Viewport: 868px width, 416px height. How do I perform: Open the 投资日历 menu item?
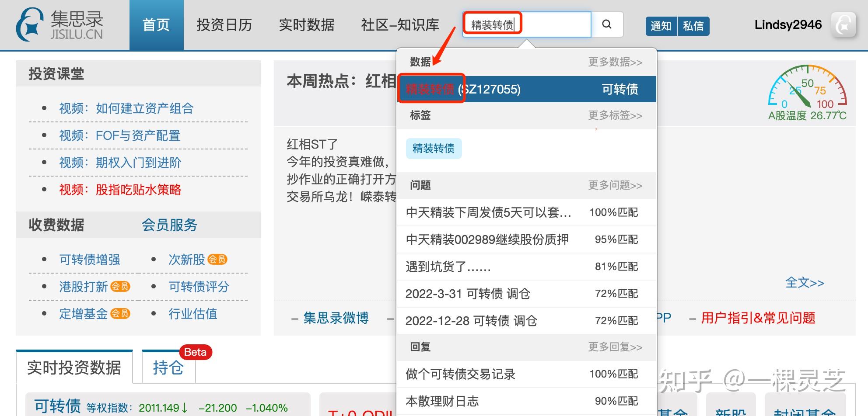click(x=224, y=25)
